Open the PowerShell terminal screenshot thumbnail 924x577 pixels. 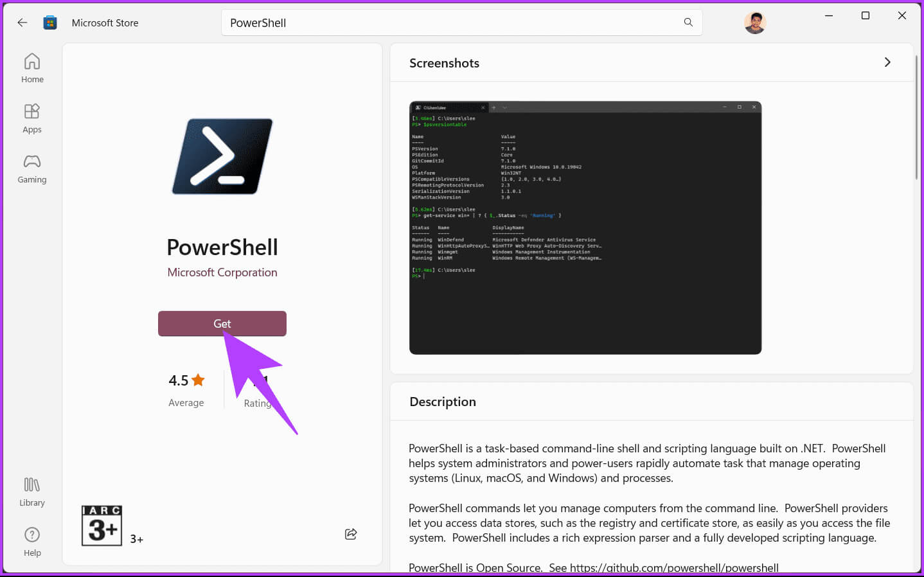point(585,227)
